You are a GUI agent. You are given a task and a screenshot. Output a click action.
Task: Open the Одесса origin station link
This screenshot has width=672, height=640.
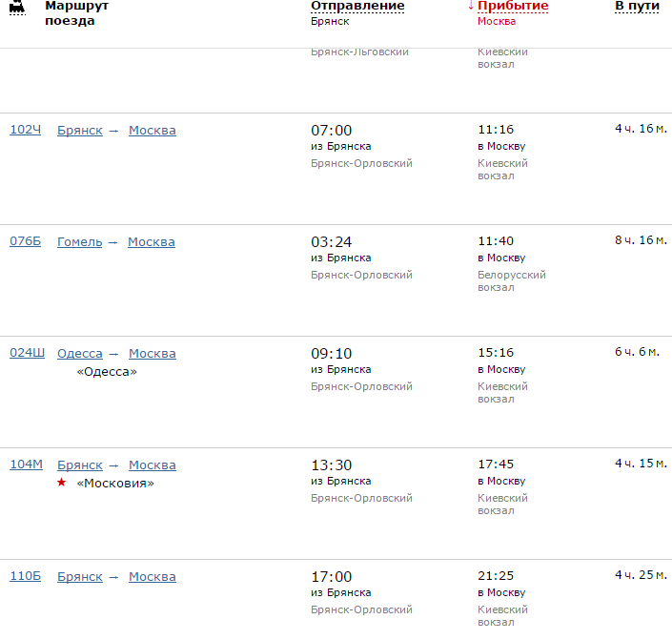[80, 353]
